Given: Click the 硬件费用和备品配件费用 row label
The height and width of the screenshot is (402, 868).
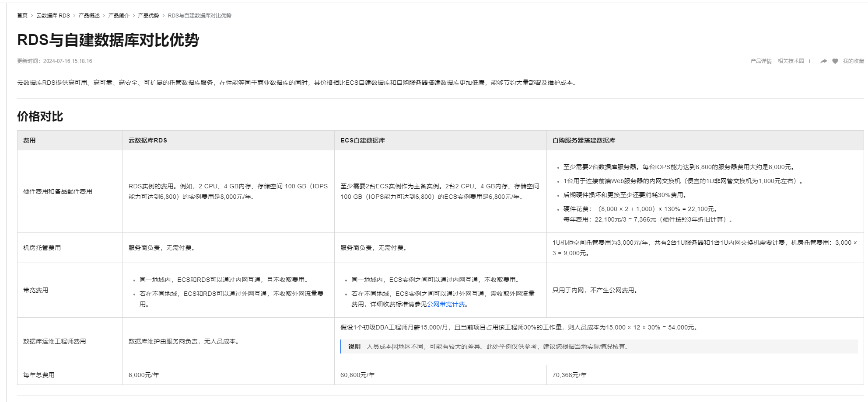Looking at the screenshot, I should [58, 191].
